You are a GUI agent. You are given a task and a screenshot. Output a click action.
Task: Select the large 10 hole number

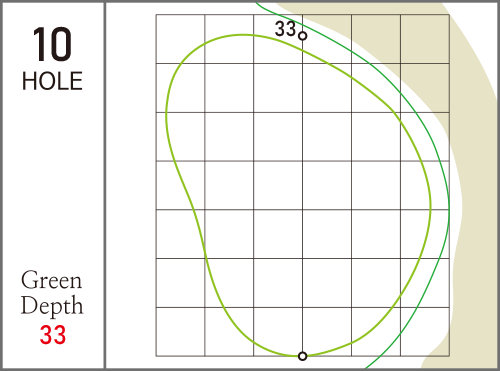pyautogui.click(x=52, y=45)
